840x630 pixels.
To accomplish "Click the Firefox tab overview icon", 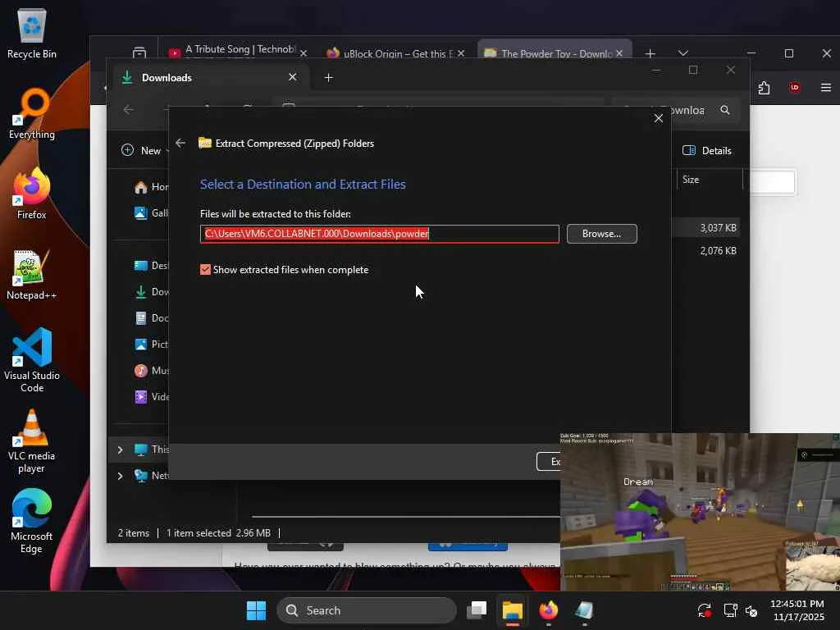I will click(x=139, y=52).
